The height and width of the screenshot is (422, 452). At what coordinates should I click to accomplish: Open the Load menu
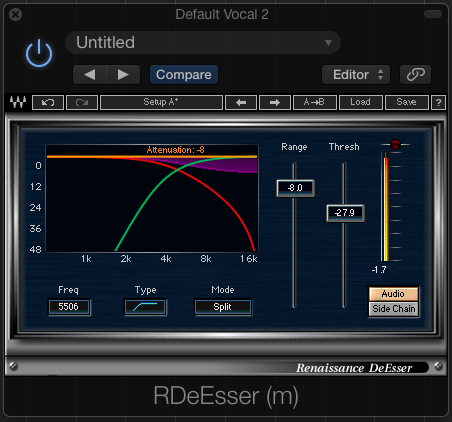coord(361,102)
